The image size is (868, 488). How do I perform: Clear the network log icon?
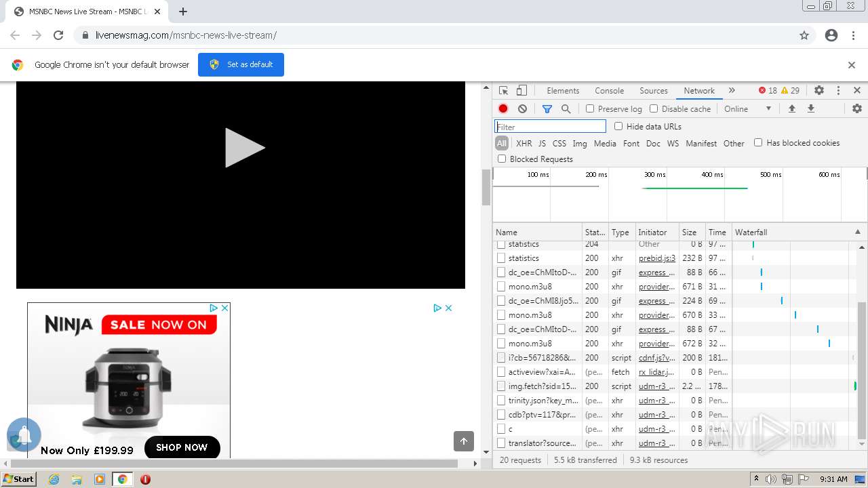pyautogui.click(x=522, y=108)
